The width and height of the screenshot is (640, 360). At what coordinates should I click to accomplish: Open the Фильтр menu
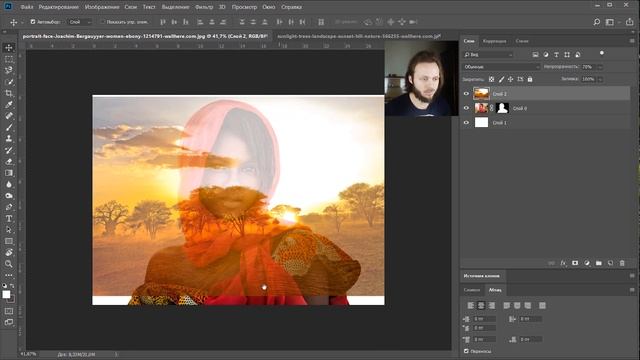click(x=204, y=7)
